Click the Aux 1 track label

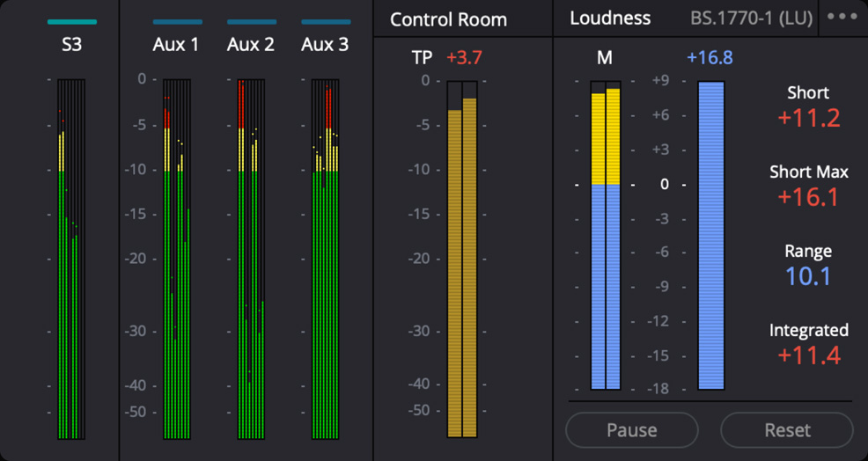click(x=176, y=44)
